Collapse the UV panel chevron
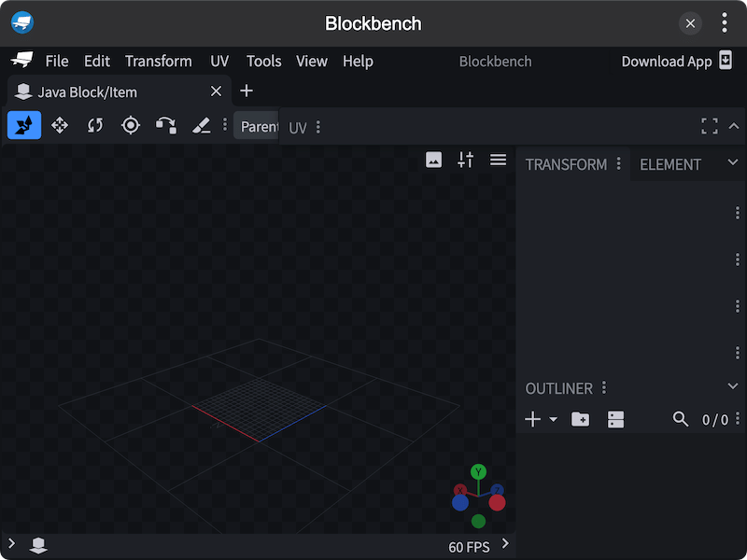The height and width of the screenshot is (560, 747). point(734,126)
